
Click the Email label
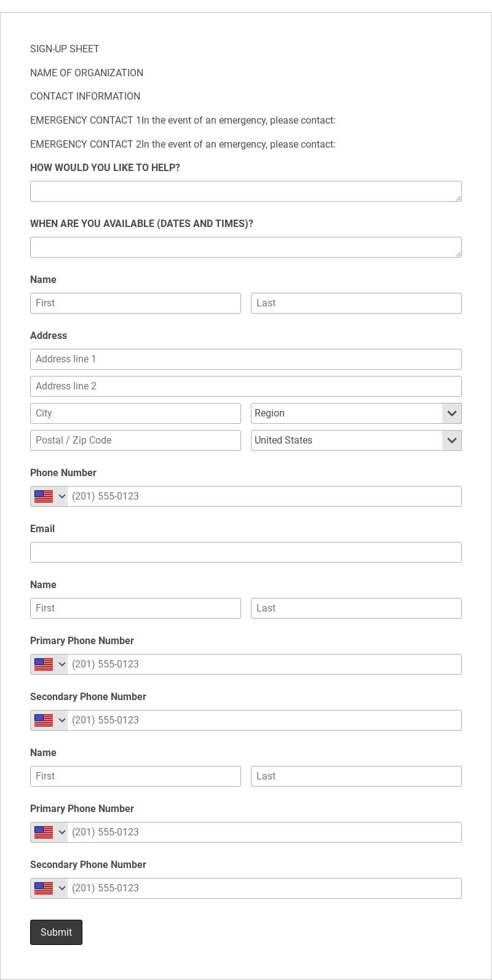(42, 529)
